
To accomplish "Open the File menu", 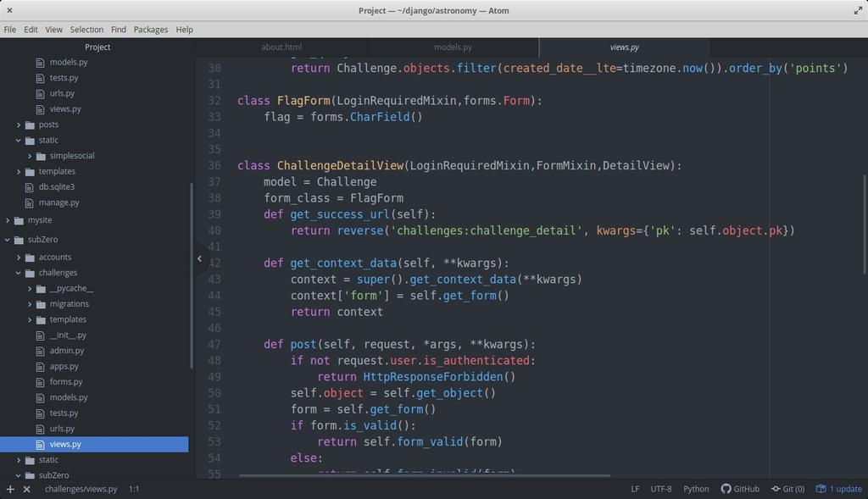I will [10, 30].
